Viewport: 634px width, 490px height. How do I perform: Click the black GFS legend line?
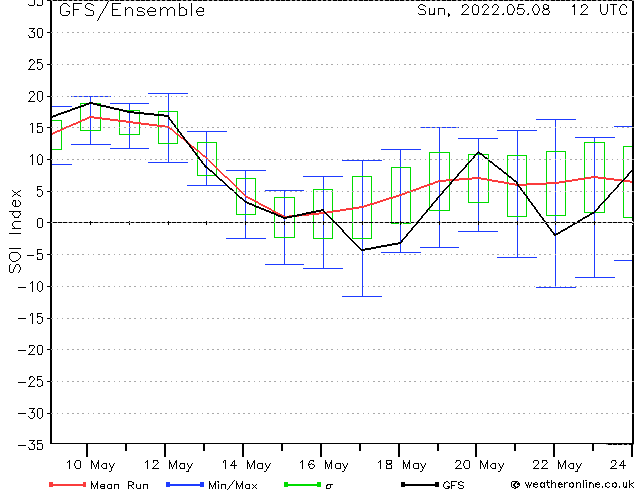pos(420,484)
